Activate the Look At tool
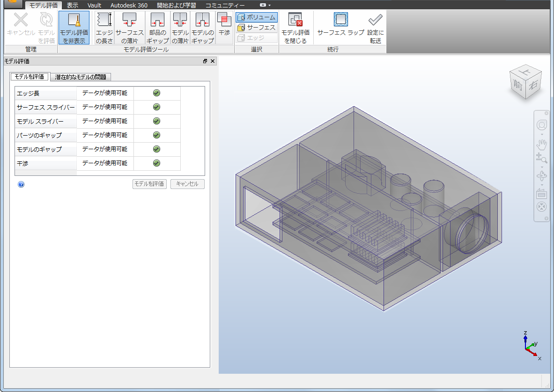This screenshot has width=554, height=392. click(542, 194)
